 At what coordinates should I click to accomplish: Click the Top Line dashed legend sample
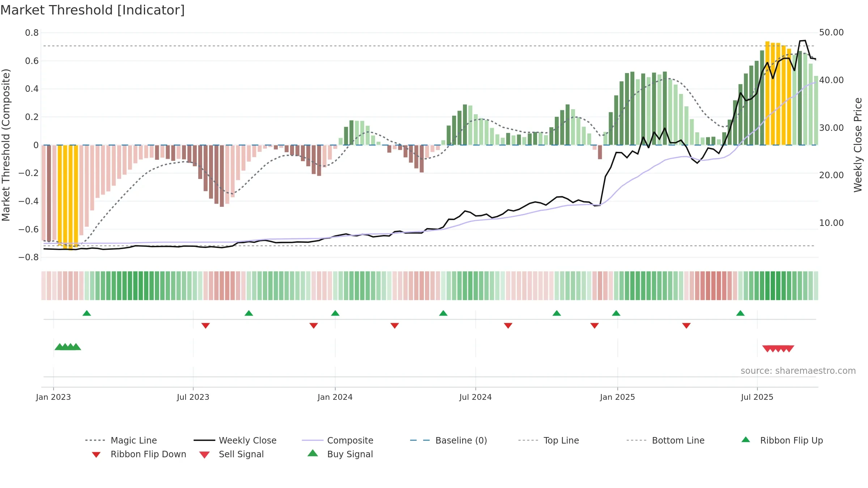pos(528,440)
